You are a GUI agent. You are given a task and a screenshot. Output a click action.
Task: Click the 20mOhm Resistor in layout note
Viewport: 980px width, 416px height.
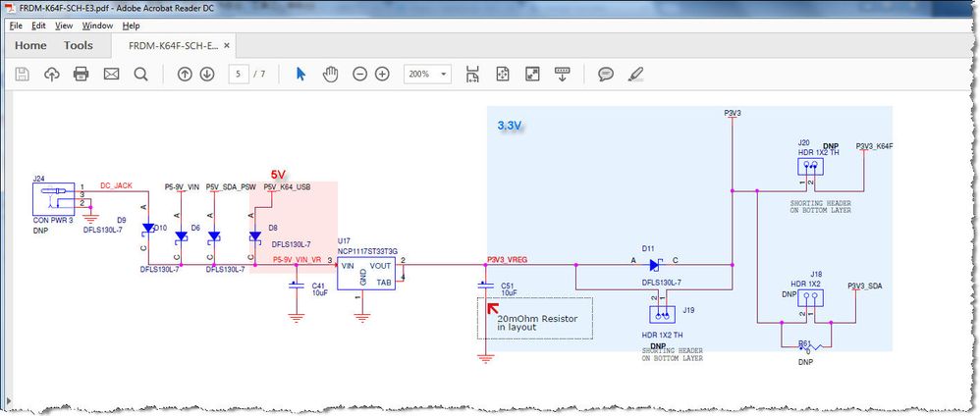click(x=535, y=319)
